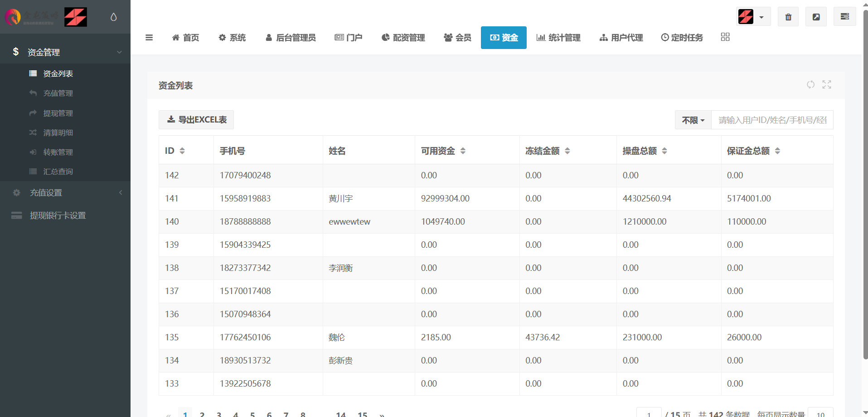The height and width of the screenshot is (417, 868).
Task: Click the external link icon top right
Action: (x=816, y=17)
